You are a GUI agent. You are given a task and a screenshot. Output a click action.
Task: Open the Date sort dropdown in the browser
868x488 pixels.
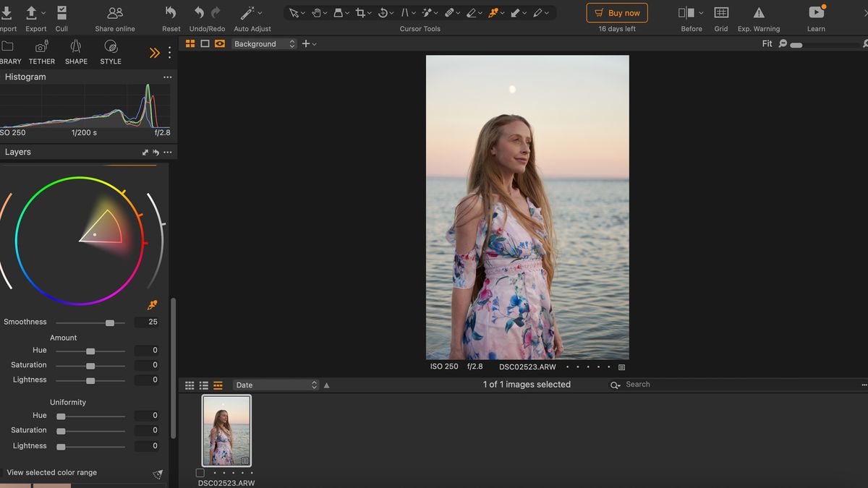(275, 385)
